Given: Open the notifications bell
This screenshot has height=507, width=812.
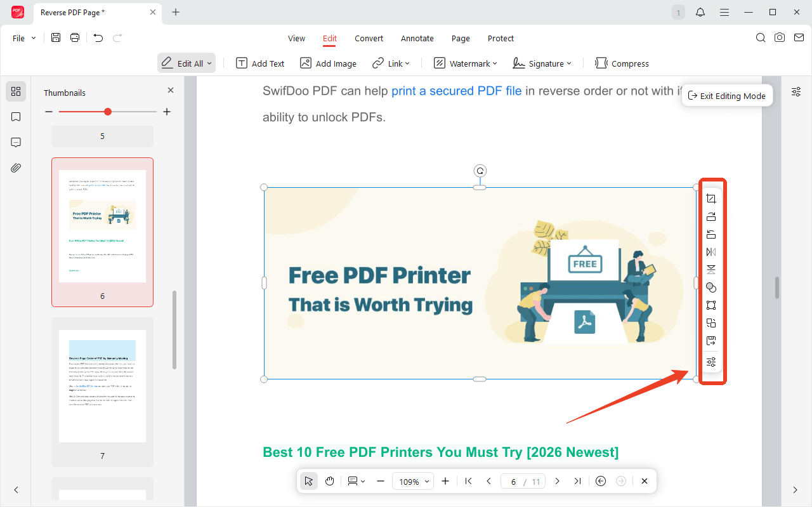Looking at the screenshot, I should coord(701,12).
